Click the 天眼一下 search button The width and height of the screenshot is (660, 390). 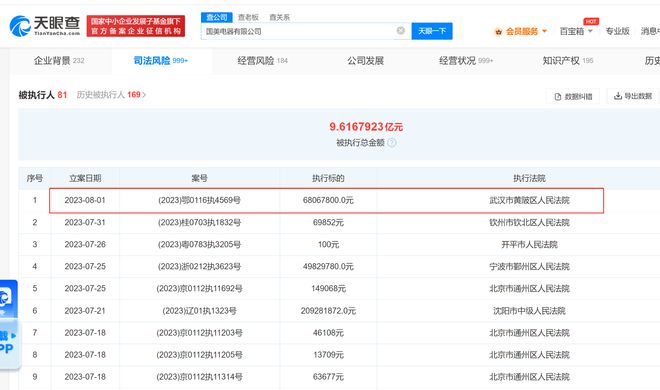(432, 31)
